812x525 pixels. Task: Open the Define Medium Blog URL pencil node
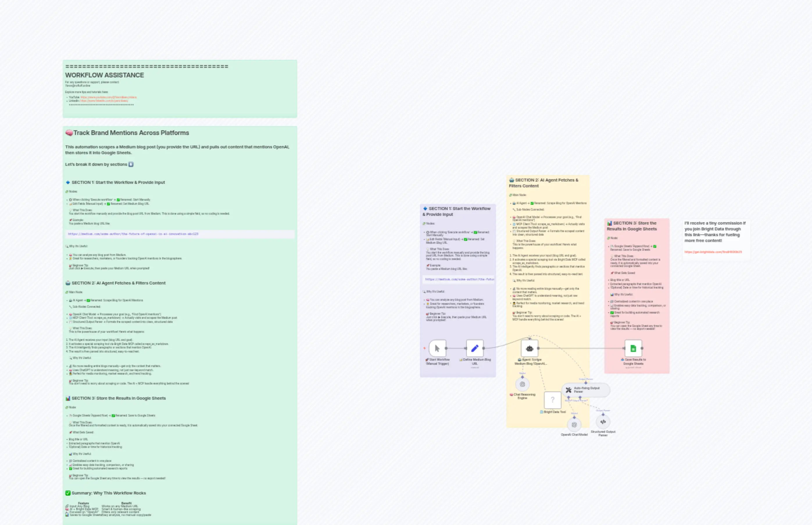(475, 348)
